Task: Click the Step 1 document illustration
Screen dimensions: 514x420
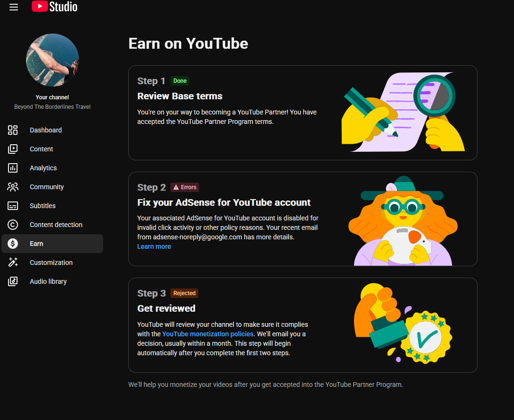Action: [x=403, y=112]
